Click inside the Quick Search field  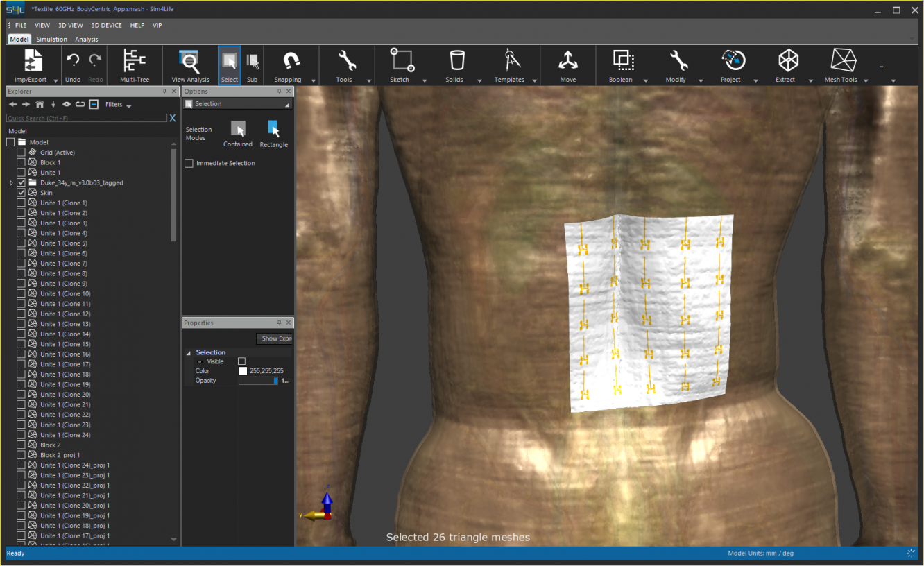[83, 118]
